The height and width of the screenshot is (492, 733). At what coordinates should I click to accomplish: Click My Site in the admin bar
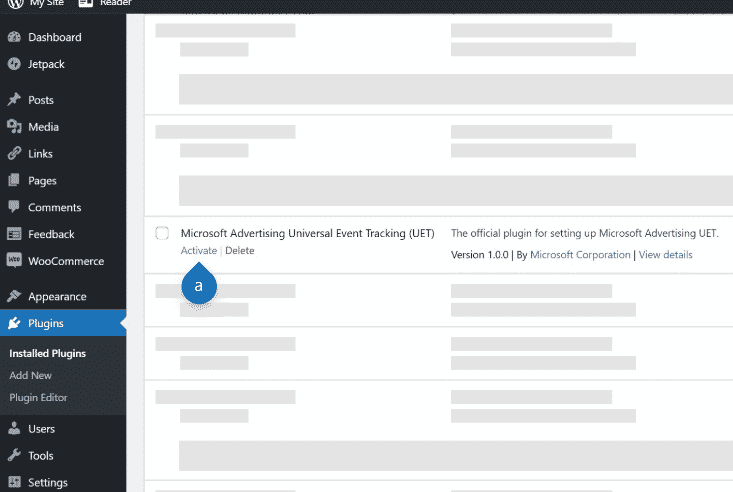coord(47,3)
